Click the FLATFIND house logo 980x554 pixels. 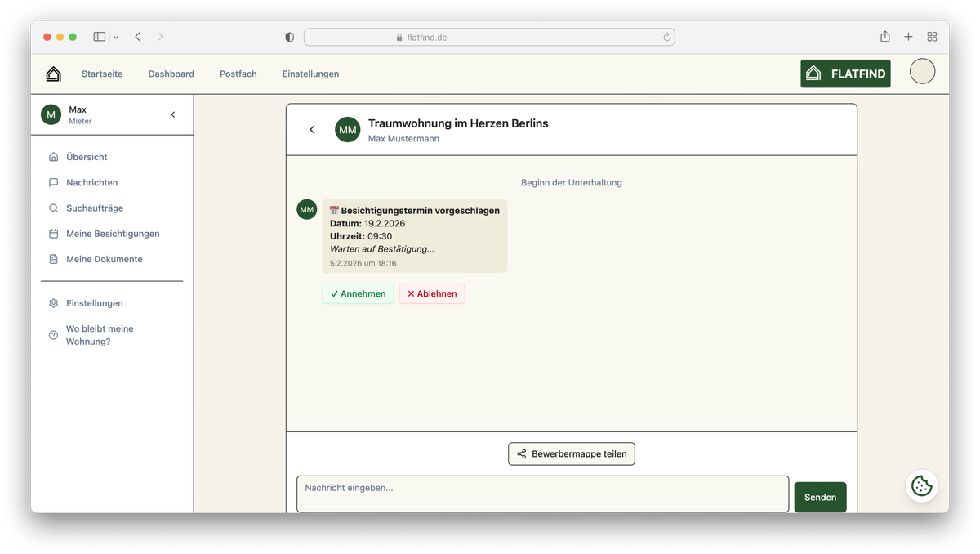[x=813, y=73]
